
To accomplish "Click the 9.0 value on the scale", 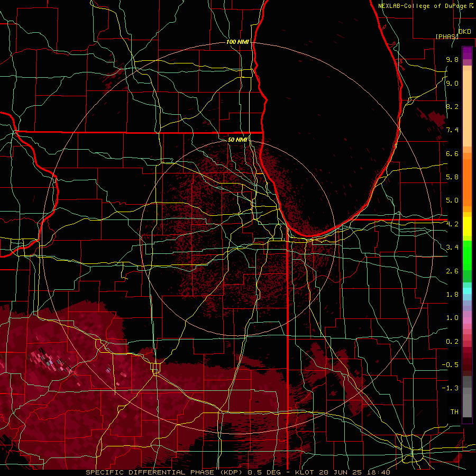I will [x=452, y=83].
